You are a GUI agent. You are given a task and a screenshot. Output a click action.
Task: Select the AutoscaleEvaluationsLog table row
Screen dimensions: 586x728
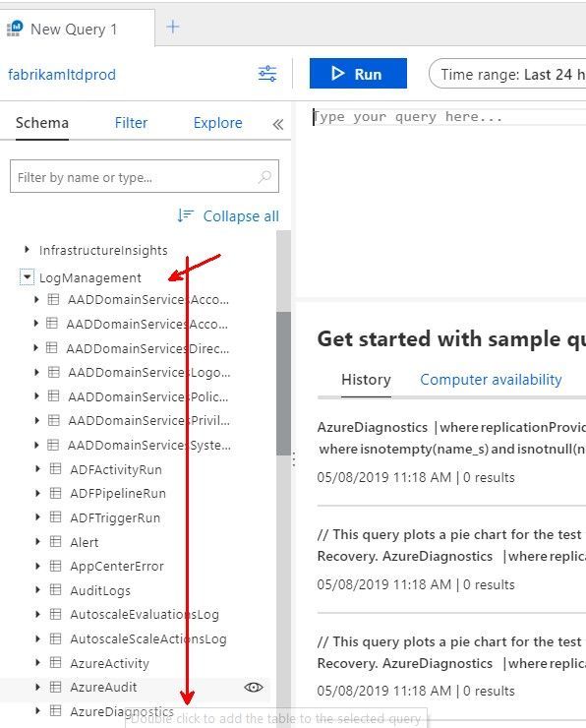pos(145,614)
